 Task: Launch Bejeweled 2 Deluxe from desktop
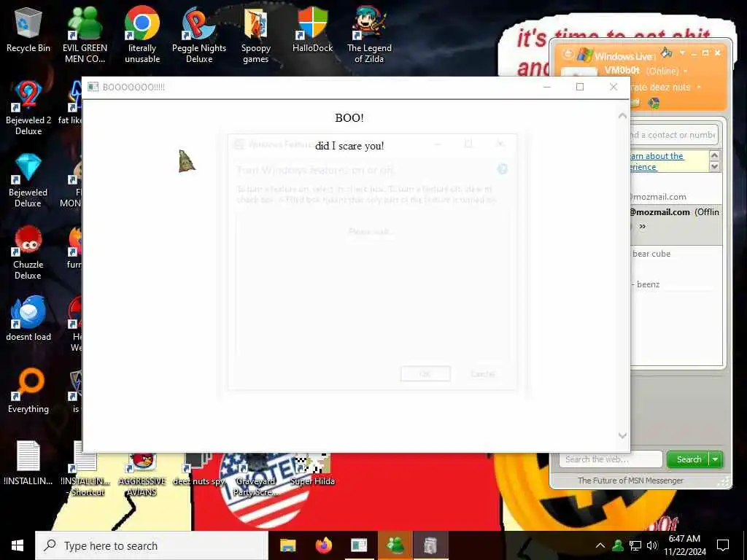tap(28, 108)
